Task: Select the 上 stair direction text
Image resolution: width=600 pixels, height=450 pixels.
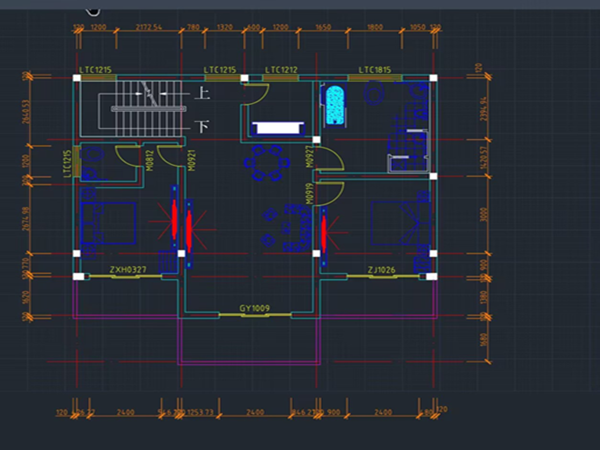Action: 201,95
